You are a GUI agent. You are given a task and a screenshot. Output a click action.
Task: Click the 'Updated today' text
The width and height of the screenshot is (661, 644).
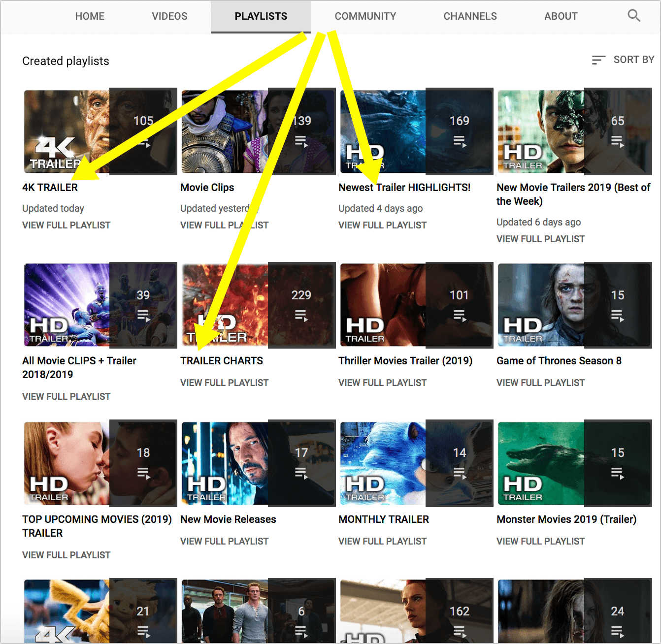[53, 208]
